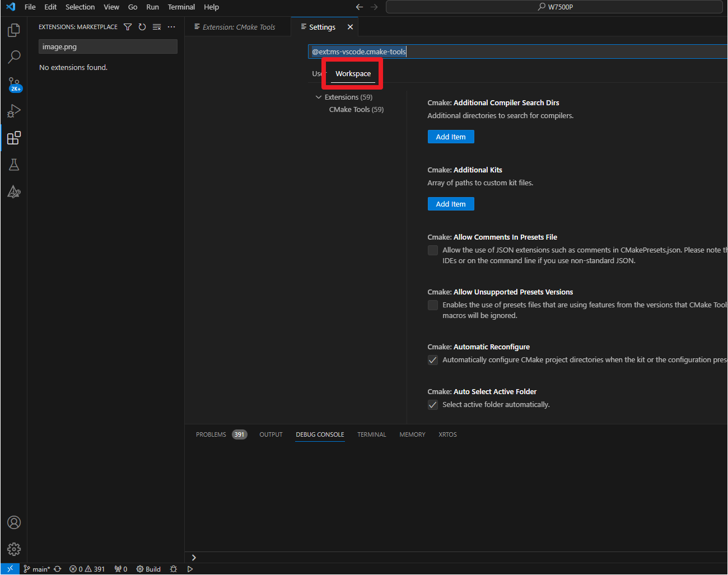Click the Build button in status bar
Image resolution: width=728 pixels, height=575 pixels.
tap(149, 569)
